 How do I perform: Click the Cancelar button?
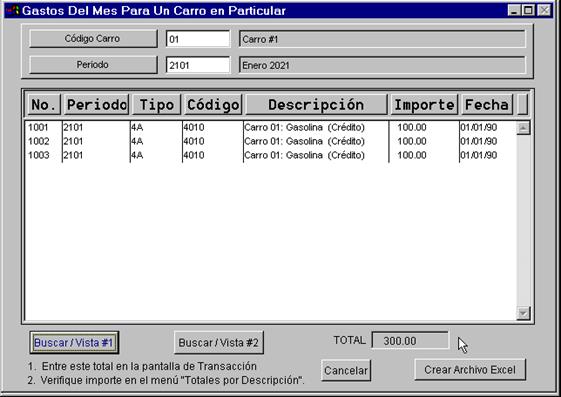pyautogui.click(x=346, y=371)
